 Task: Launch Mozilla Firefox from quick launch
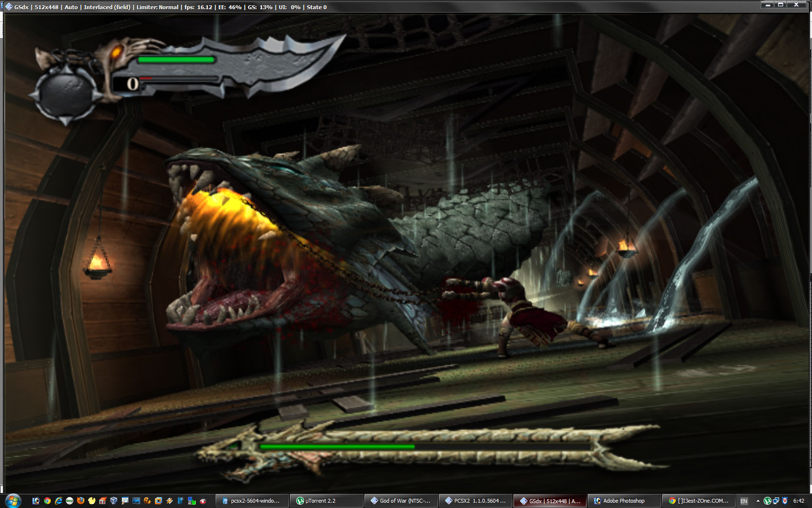[81, 501]
